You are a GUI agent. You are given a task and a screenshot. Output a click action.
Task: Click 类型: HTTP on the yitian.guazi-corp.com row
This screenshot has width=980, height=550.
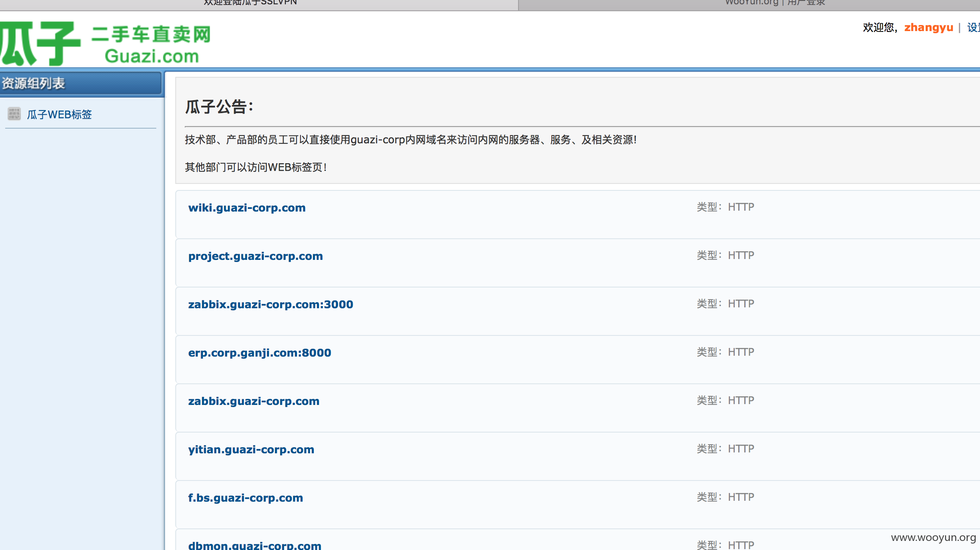coord(725,449)
